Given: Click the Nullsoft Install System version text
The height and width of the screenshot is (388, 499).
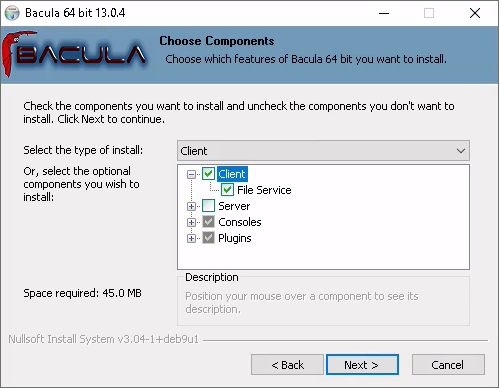Looking at the screenshot, I should coord(103,339).
